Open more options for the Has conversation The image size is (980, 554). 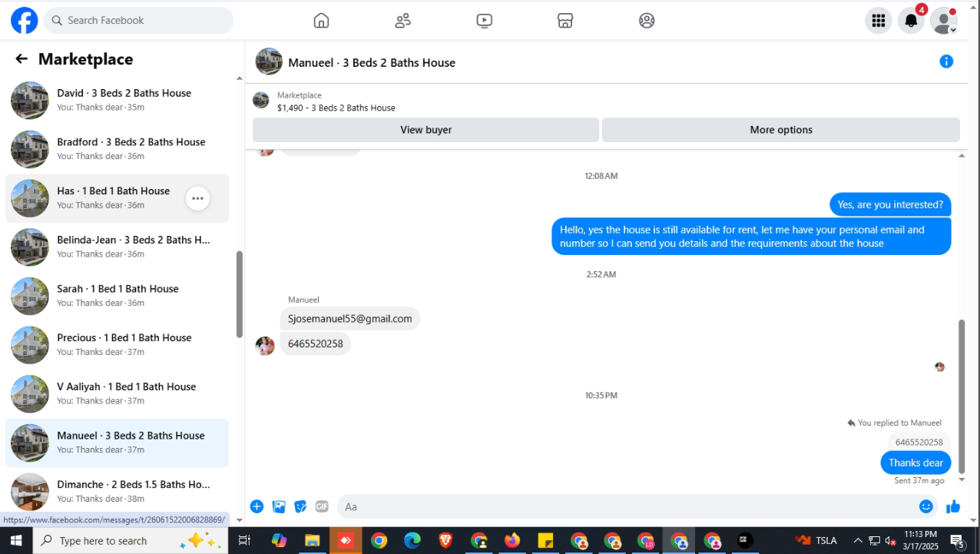pos(197,198)
